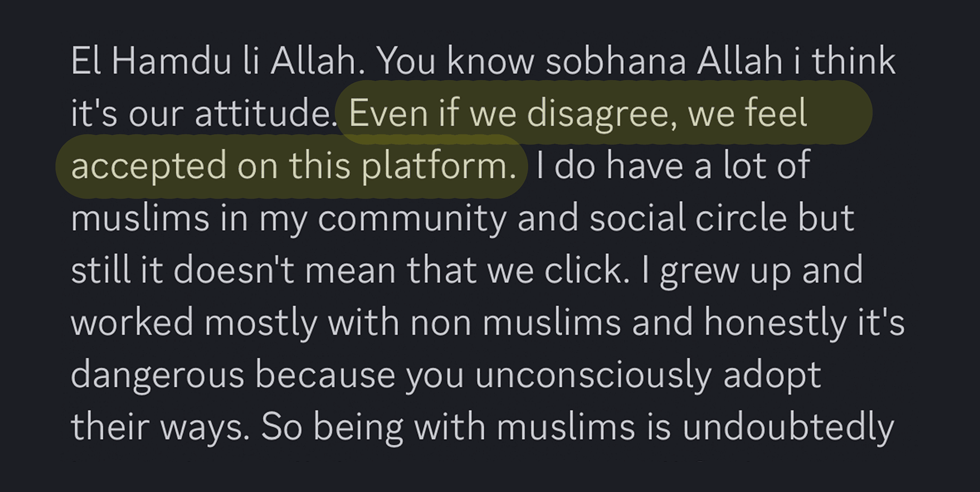Click the word 'mostly'
This screenshot has width=980, height=492.
[261, 322]
